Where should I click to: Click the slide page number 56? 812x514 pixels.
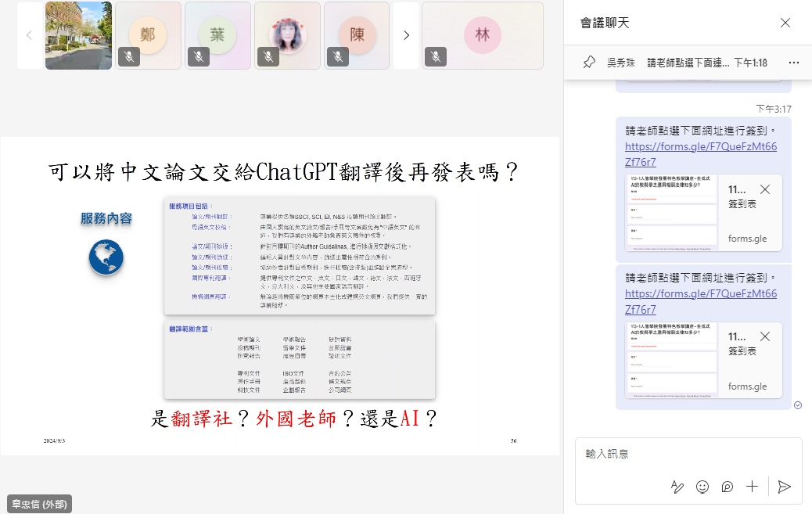click(513, 441)
